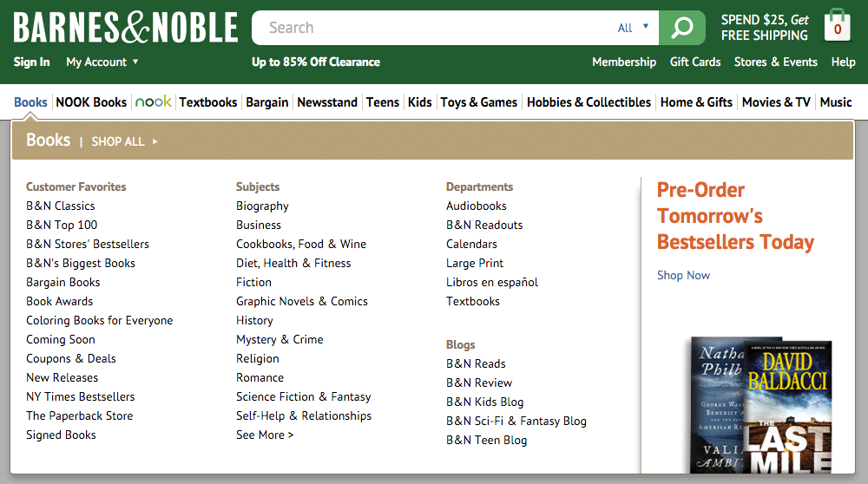868x484 pixels.
Task: Open the Gift Cards link
Action: (695, 62)
